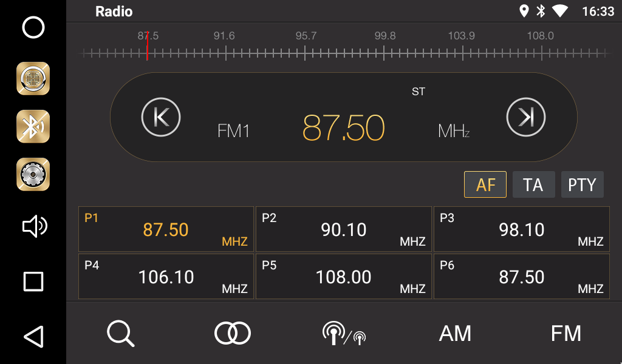The image size is (622, 364).
Task: Tap the square recent apps button
Action: point(33,281)
